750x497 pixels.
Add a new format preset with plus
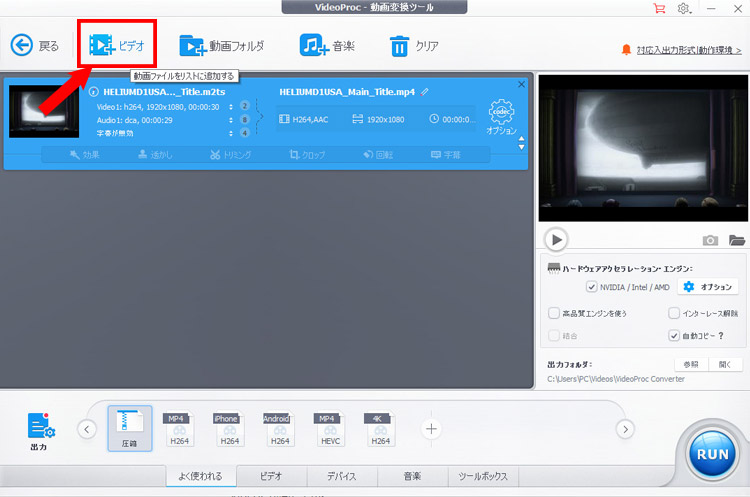431,429
